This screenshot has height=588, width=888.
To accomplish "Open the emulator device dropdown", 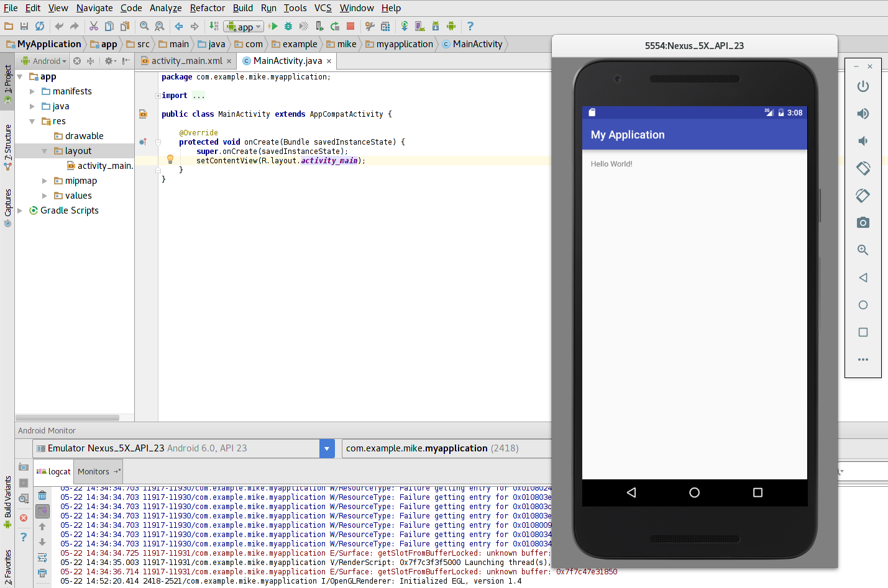I will (327, 448).
